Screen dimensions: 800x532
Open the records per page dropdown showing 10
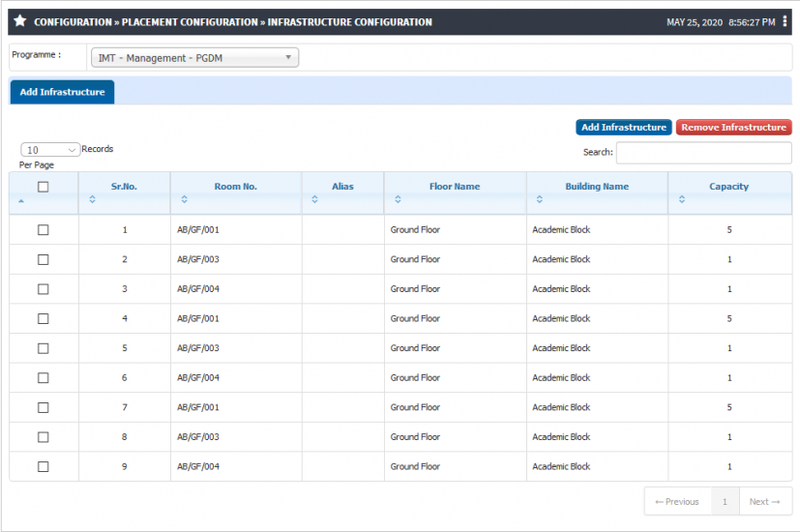[50, 150]
